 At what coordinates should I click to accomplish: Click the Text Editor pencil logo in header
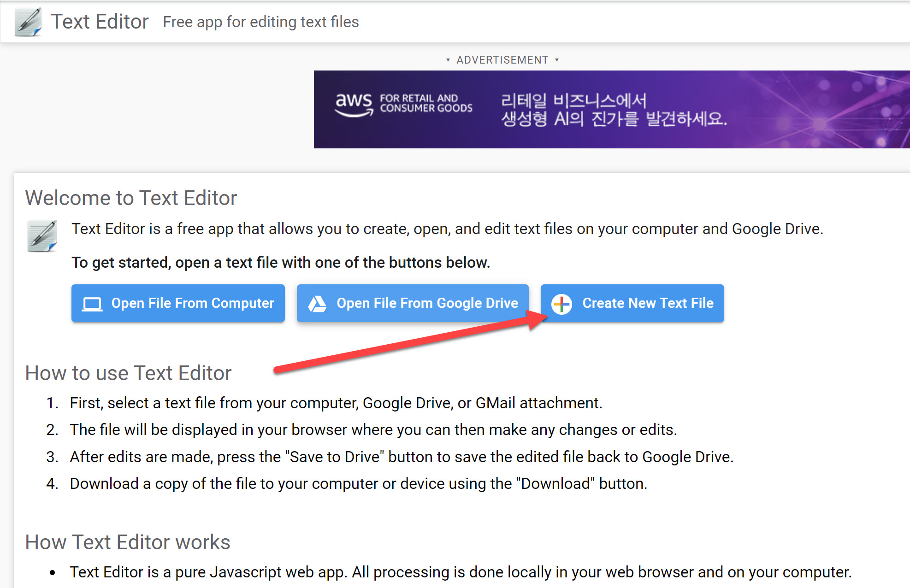click(x=28, y=22)
